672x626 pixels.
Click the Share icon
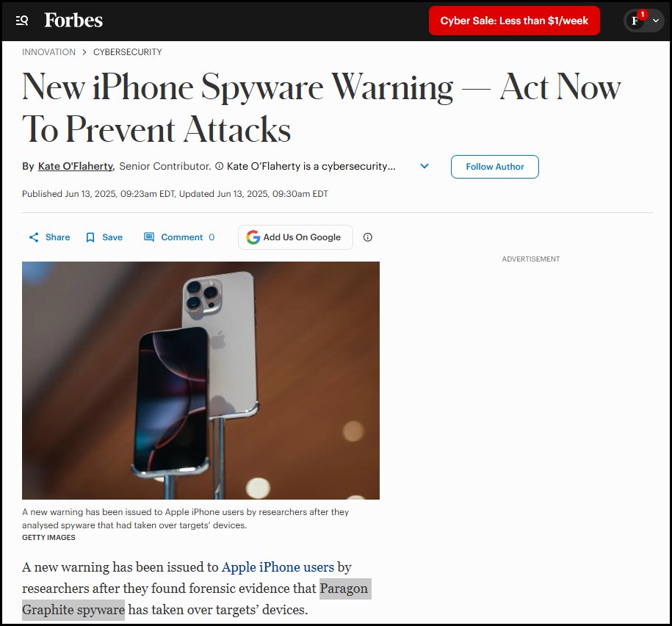34,237
